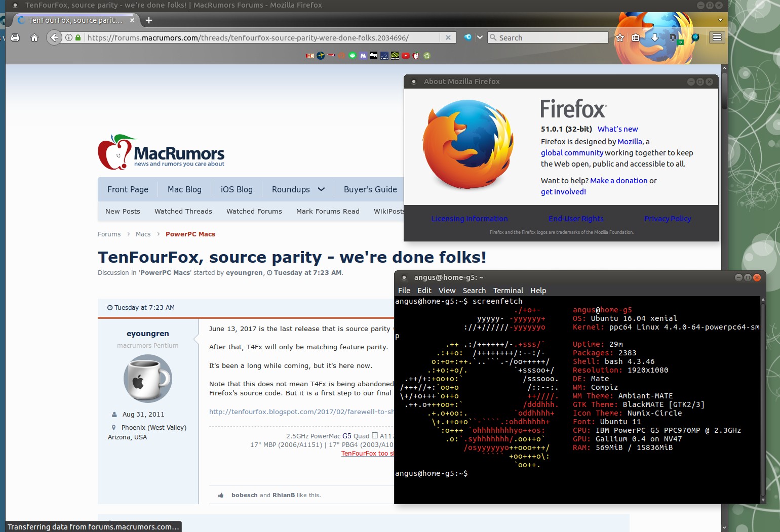Open the Buyer's Guide nav tab
The image size is (780, 532).
pos(370,189)
